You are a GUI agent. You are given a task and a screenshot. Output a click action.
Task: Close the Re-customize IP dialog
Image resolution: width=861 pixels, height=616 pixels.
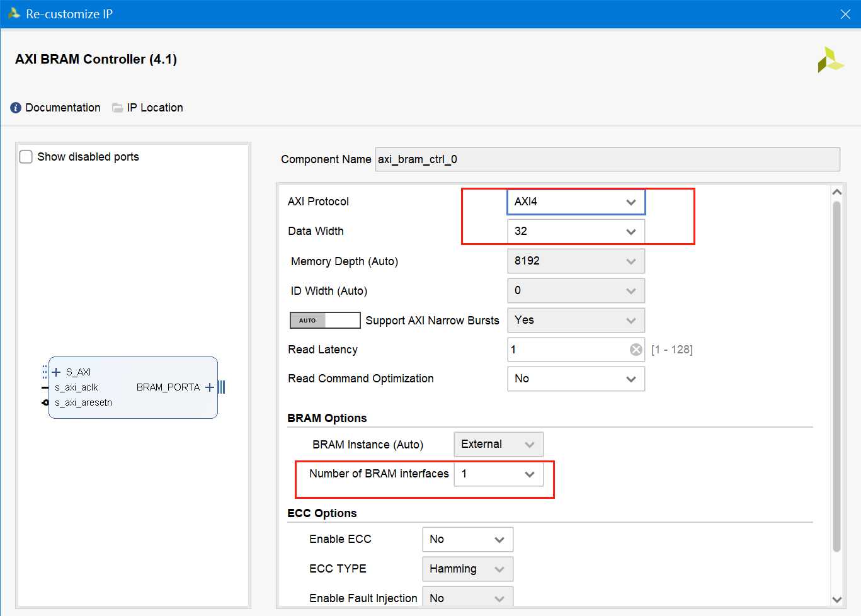click(x=845, y=14)
